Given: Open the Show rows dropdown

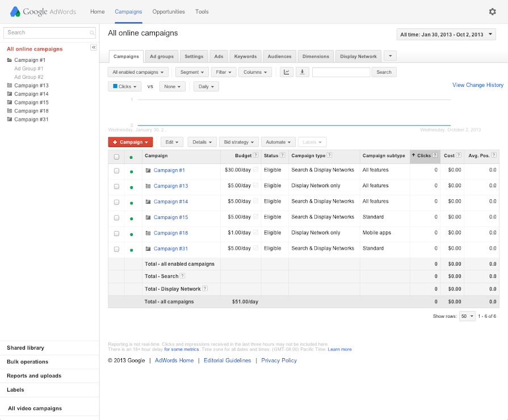Looking at the screenshot, I should (467, 316).
